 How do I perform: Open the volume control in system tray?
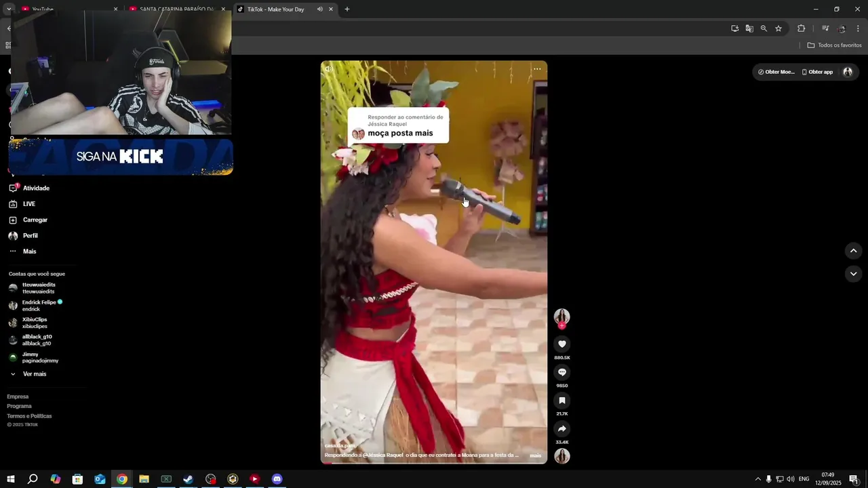point(790,479)
